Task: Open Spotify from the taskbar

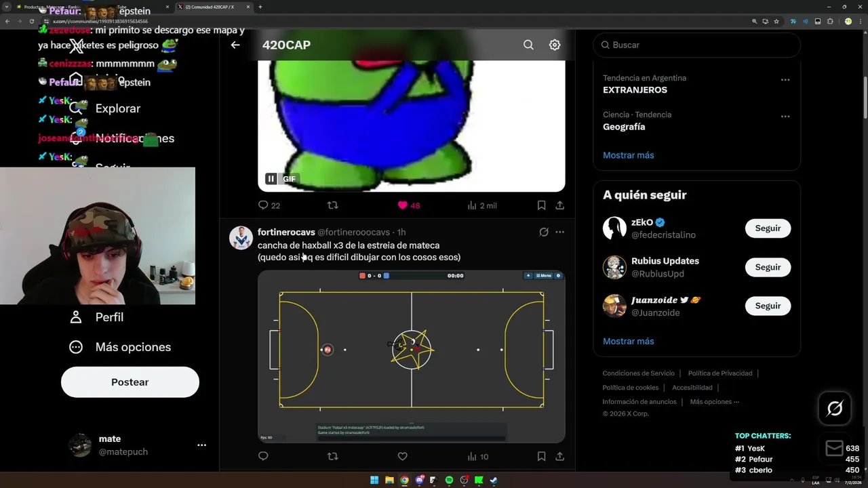Action: click(x=449, y=481)
